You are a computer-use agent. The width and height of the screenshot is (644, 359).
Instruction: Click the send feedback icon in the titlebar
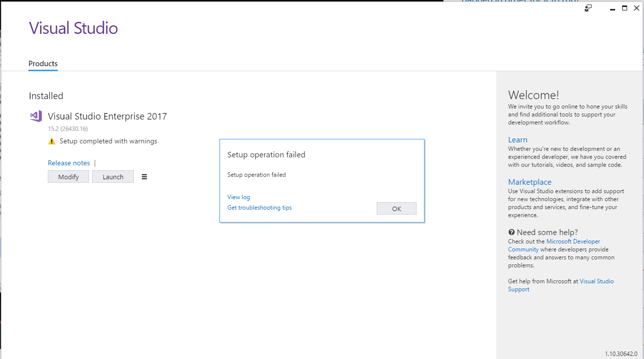tap(588, 8)
